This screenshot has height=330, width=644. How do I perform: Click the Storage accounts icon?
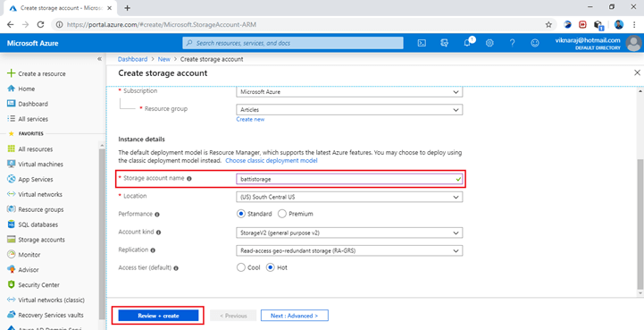[12, 240]
